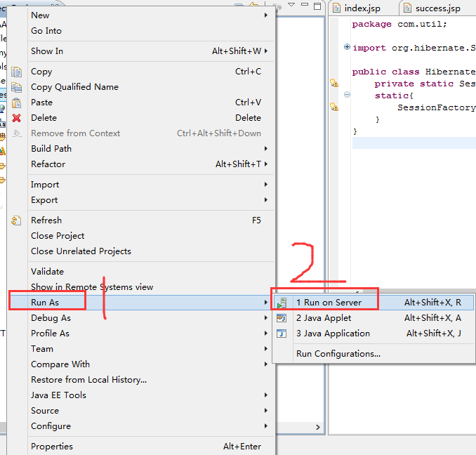Click the highlighted empty editor line

point(414,143)
